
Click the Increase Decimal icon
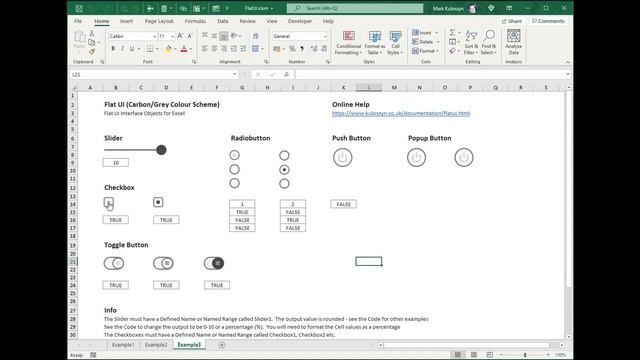point(313,49)
